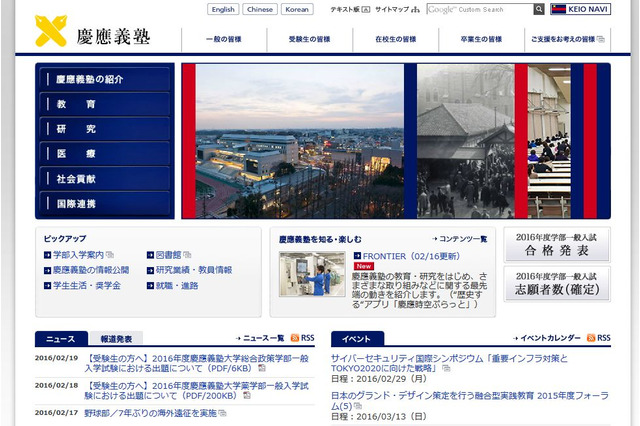Viewport: 640px width, 426px height.
Task: Open the 図書館 link
Action: 168,255
